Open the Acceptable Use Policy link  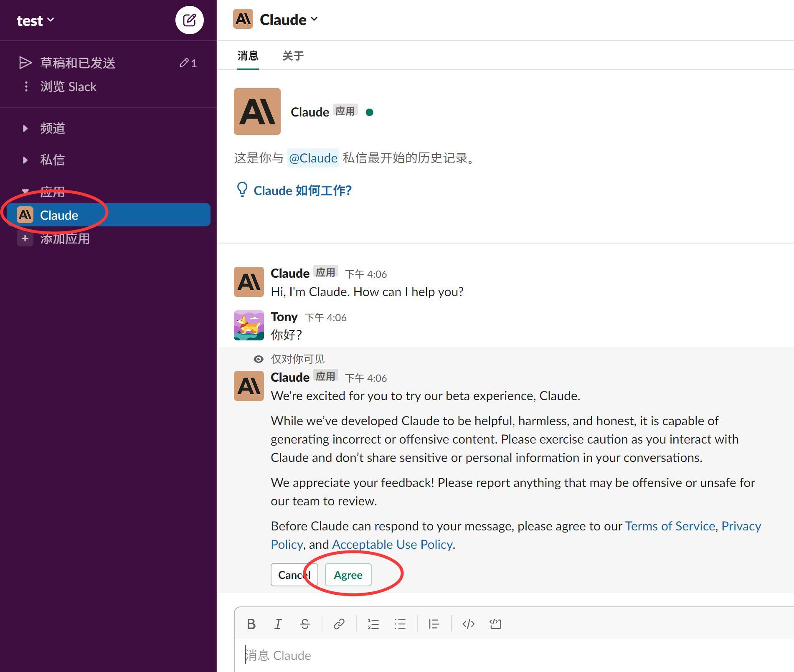(392, 544)
